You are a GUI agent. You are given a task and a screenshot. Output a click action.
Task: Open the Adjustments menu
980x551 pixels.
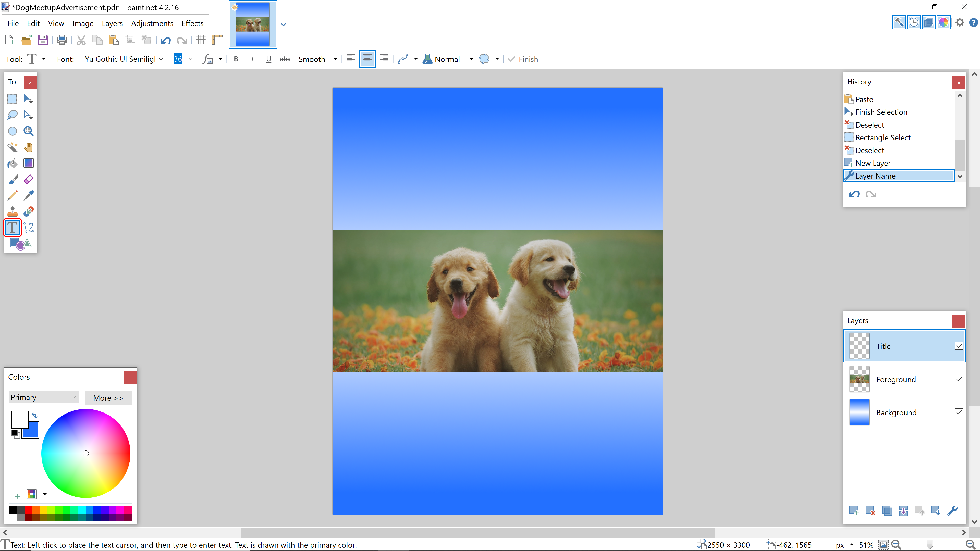pyautogui.click(x=152, y=23)
